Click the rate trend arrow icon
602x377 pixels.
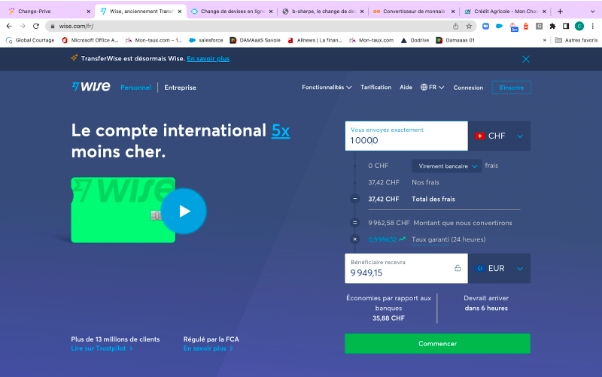coord(402,239)
